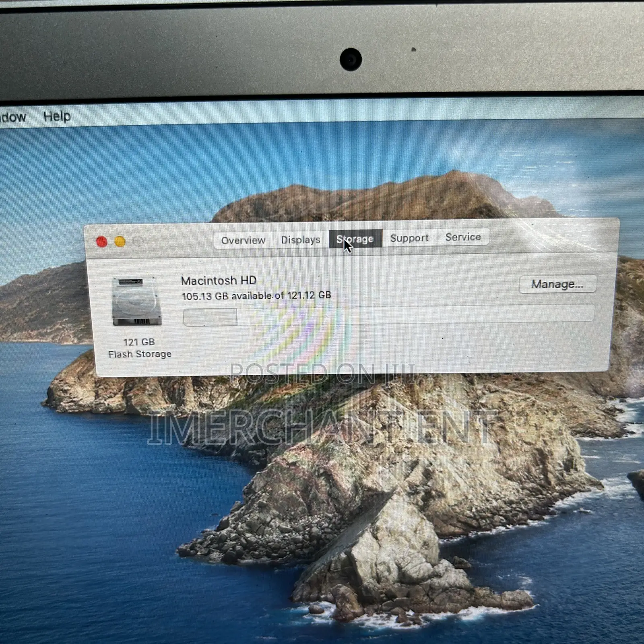Switch to the Service tab
Screen dimensions: 644x644
pos(463,237)
